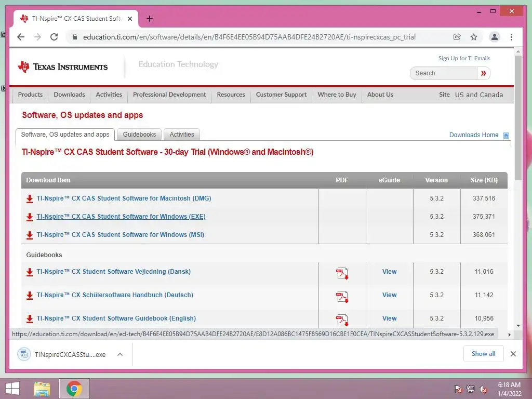Viewport: 532px width, 399px height.
Task: Change site region US and Canada
Action: coord(478,95)
